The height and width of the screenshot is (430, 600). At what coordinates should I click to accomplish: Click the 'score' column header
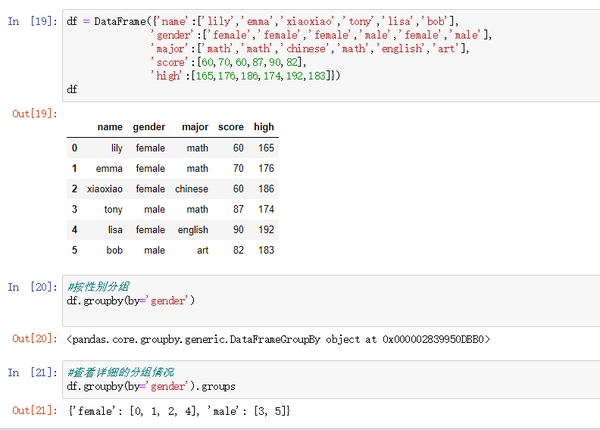tap(231, 127)
